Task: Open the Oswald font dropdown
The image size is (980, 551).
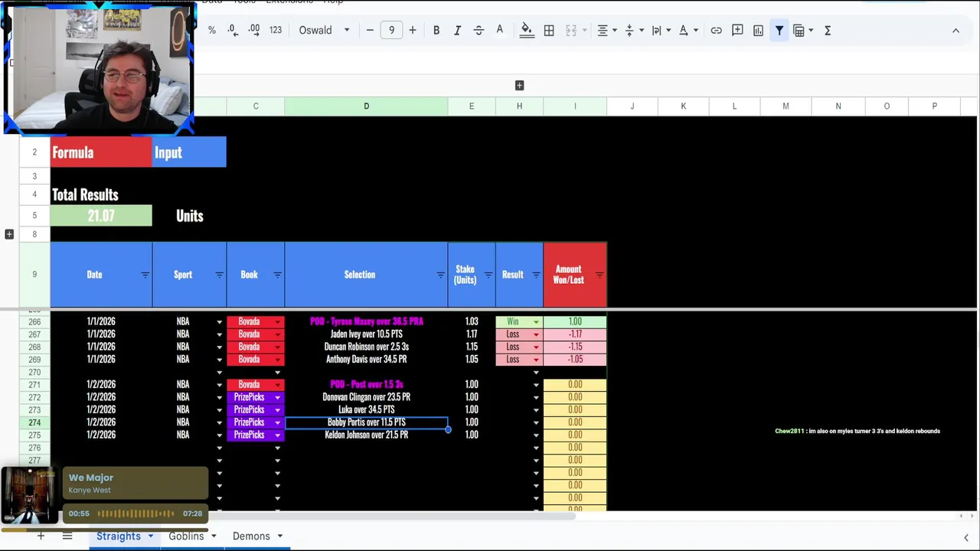Action: (324, 31)
